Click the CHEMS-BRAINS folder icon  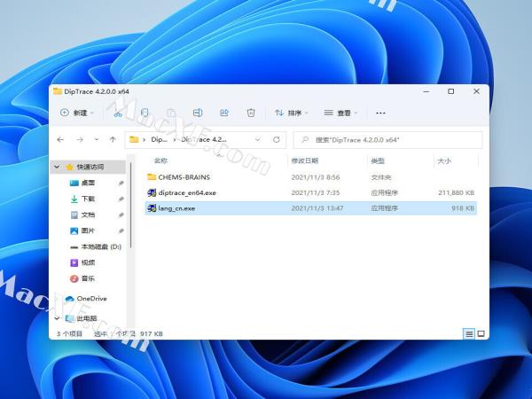pyautogui.click(x=152, y=176)
